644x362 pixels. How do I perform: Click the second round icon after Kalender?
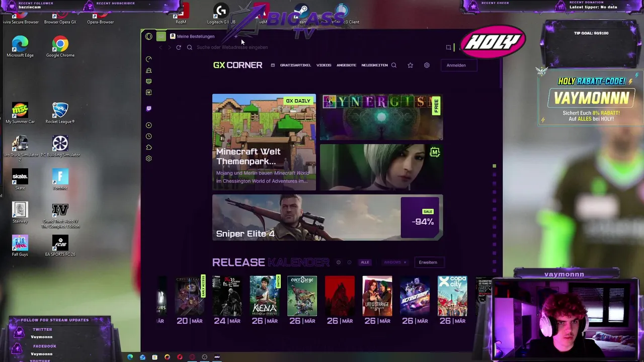pos(350,262)
